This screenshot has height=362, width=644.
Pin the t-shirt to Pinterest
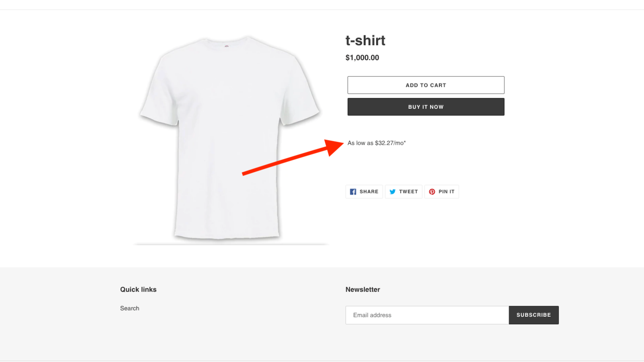point(442,191)
